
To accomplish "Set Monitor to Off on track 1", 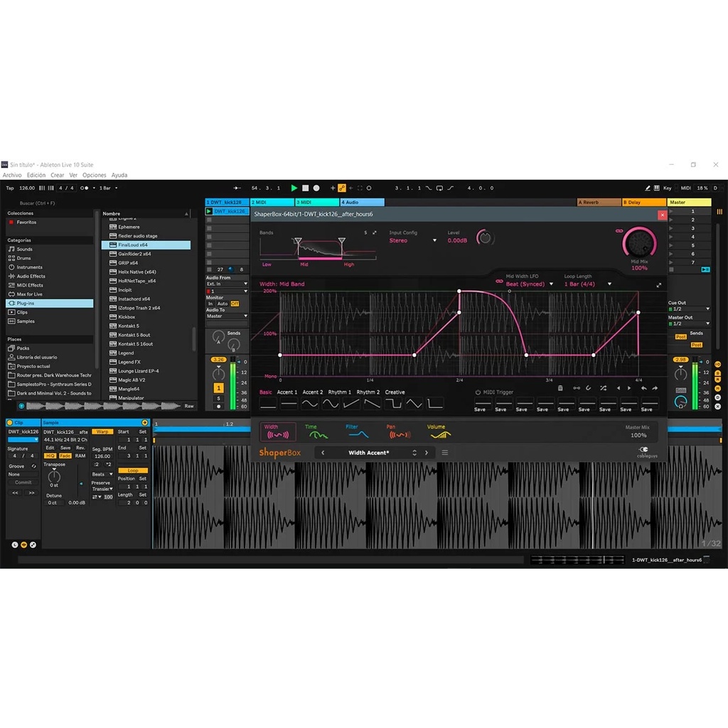I will [235, 304].
